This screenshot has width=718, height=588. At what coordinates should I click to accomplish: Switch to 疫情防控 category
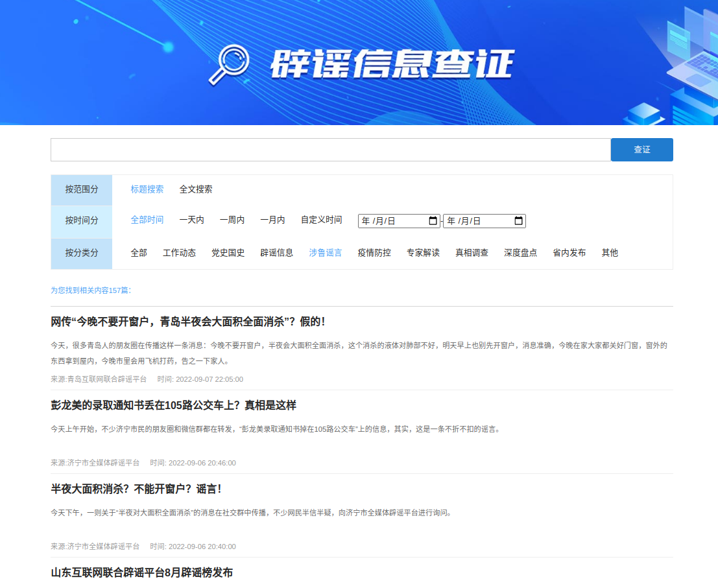pos(374,253)
